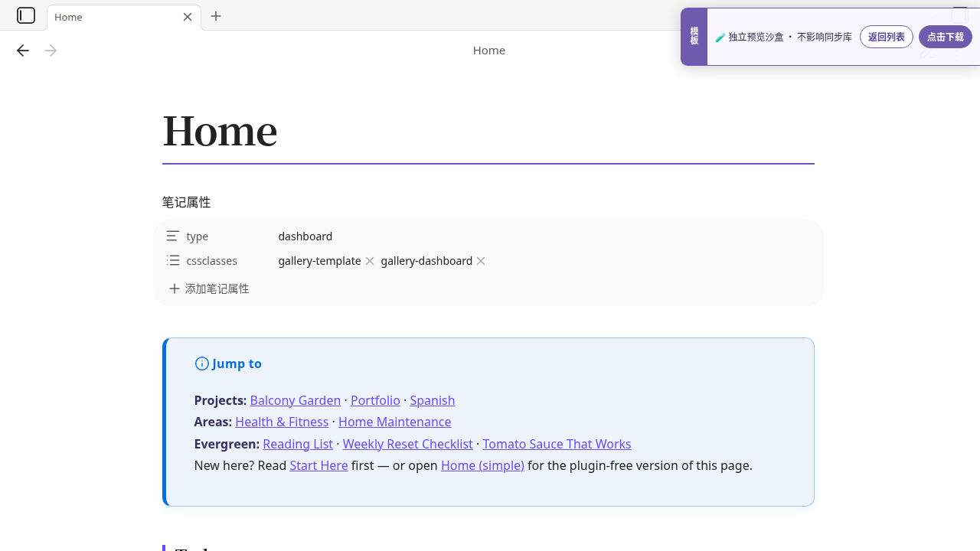This screenshot has height=551, width=980.
Task: Remove the gallery-template css class
Action: point(370,261)
